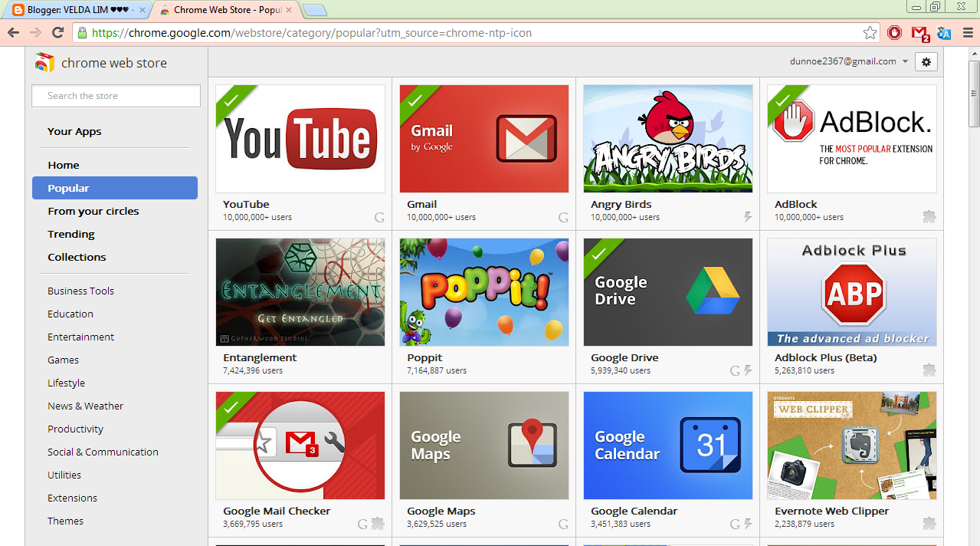Screen dimensions: 980x546
Task: Close the Blogger VELDA LIM tab
Action: coord(143,10)
